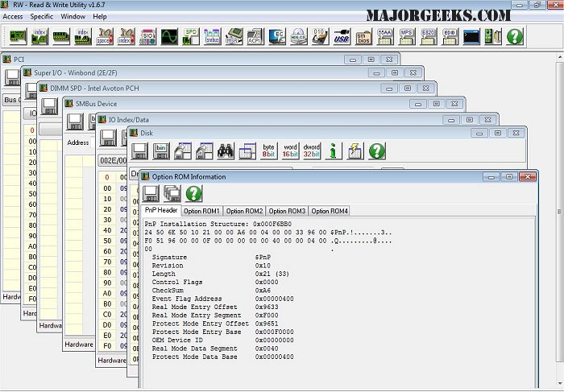Click the green info icon in Disk toolbar
564x392 pixels.
334,151
